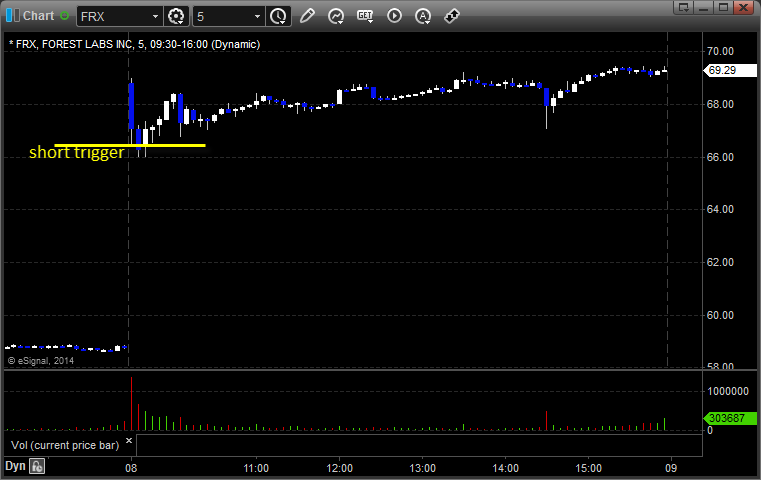Click the Dyn time scale label

(x=15, y=466)
